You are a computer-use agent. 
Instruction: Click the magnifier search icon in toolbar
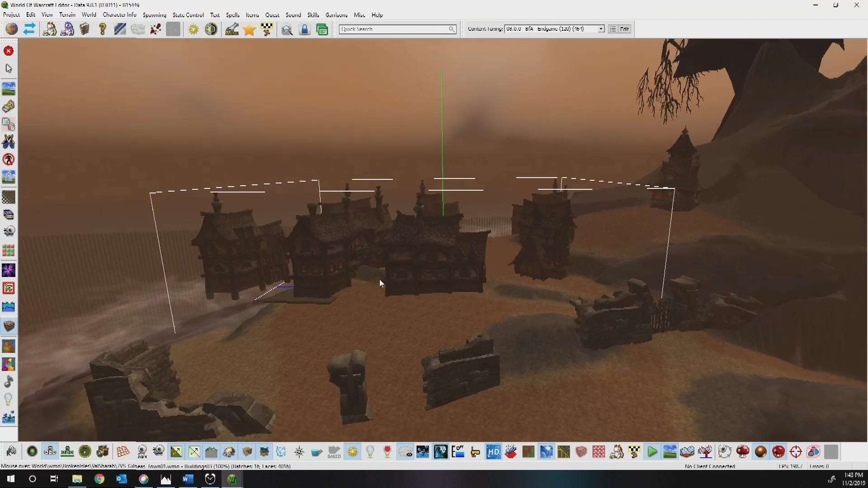[x=287, y=30]
